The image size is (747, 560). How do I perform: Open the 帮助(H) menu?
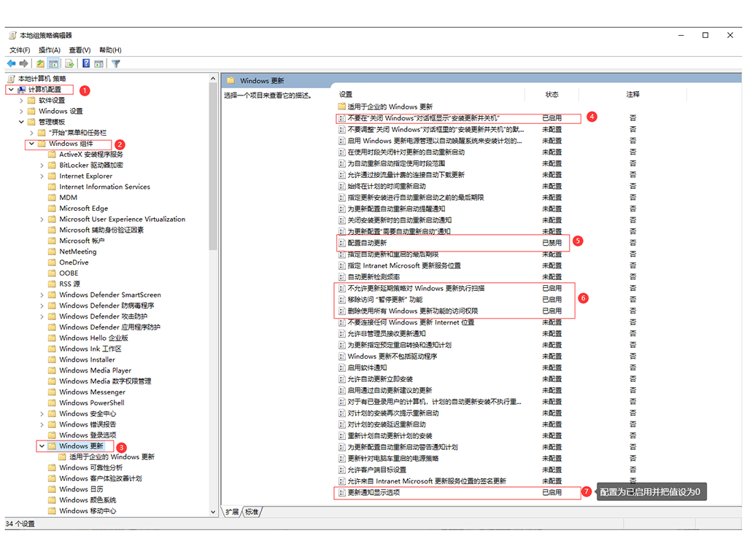110,50
